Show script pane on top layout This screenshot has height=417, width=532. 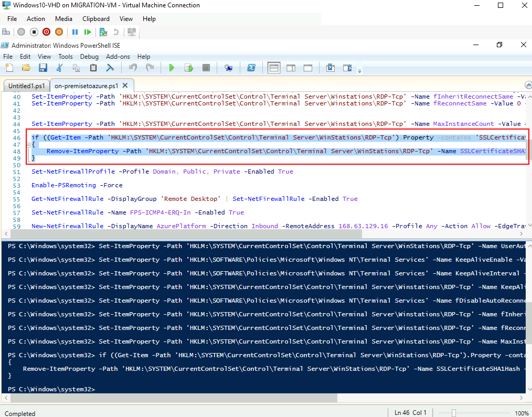point(274,68)
